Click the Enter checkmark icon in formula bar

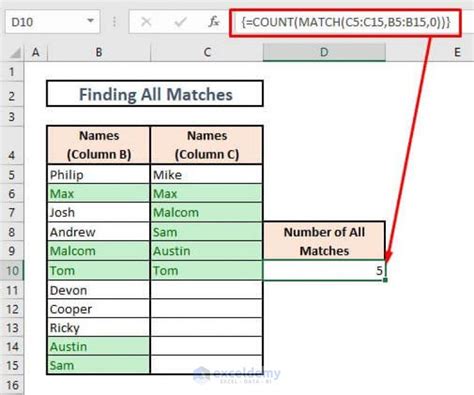coord(180,22)
